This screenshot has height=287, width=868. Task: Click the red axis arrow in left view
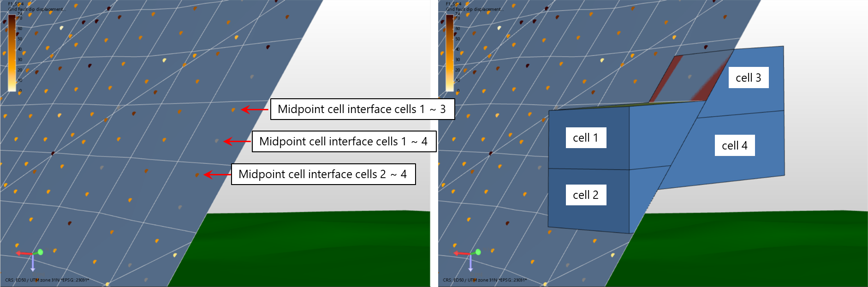[x=23, y=253]
